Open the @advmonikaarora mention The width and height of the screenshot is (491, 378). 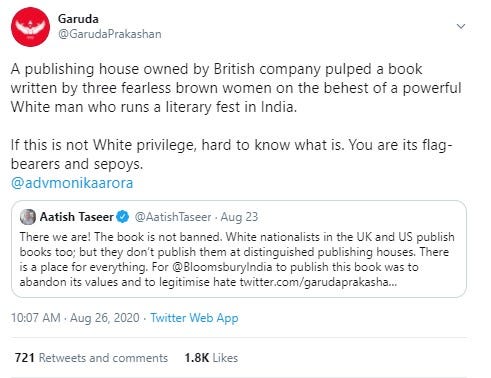point(72,183)
